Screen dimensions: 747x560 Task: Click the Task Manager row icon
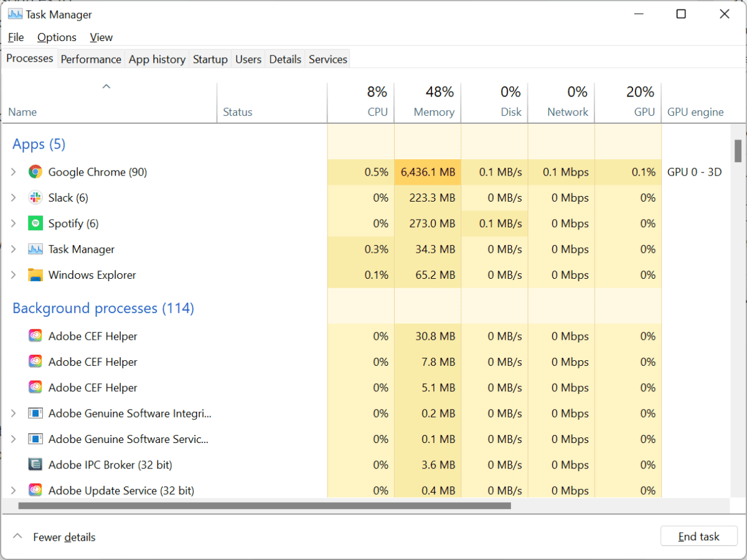click(35, 249)
